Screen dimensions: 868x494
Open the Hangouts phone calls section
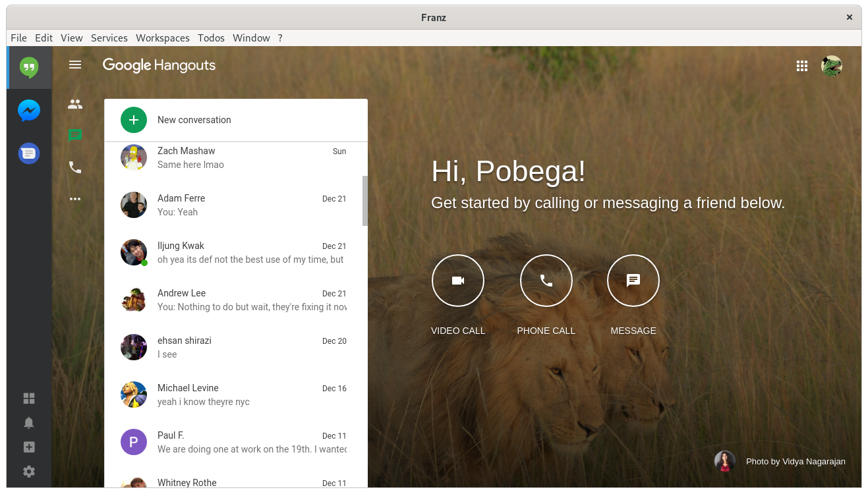coord(74,167)
